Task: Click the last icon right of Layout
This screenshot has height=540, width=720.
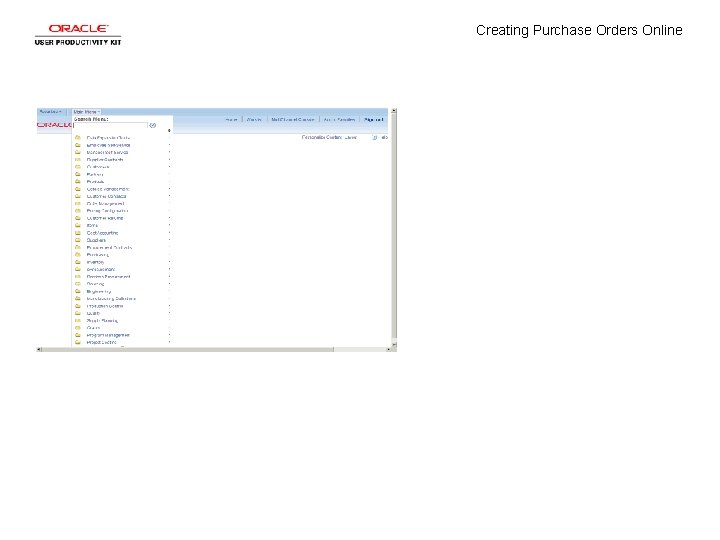Action: click(385, 137)
